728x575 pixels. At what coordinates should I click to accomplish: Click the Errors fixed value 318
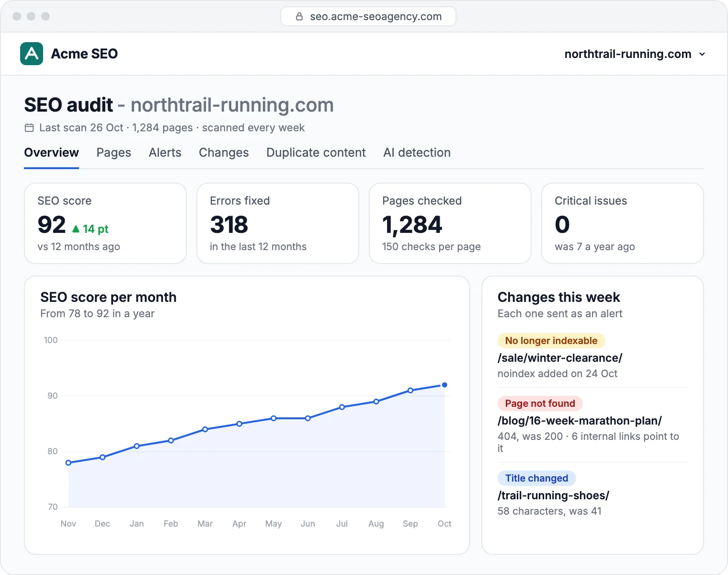click(229, 225)
